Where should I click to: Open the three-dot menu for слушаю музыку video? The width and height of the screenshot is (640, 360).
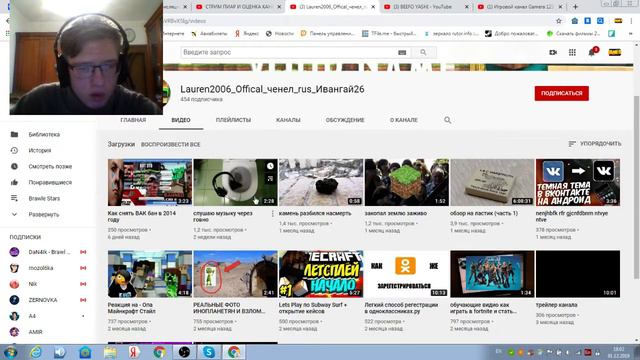click(x=273, y=213)
